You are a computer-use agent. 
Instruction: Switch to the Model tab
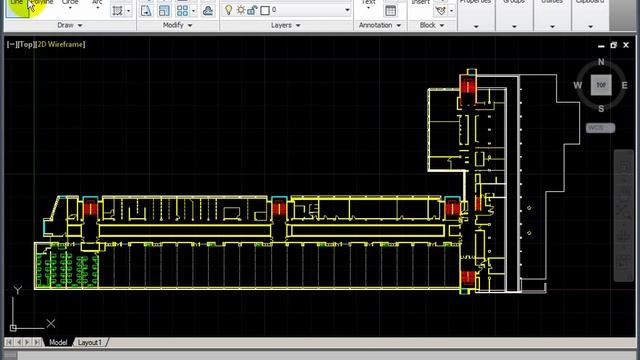pos(58,342)
